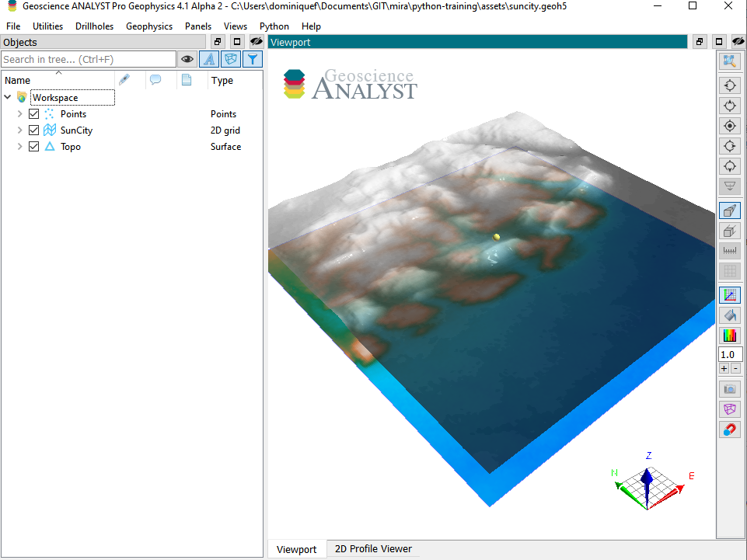Click the paint bucket background icon
This screenshot has width=747, height=560.
point(729,315)
